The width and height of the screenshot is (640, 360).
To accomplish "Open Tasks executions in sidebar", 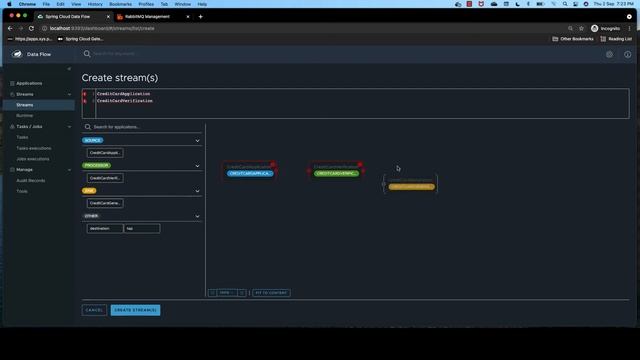I will pos(34,148).
